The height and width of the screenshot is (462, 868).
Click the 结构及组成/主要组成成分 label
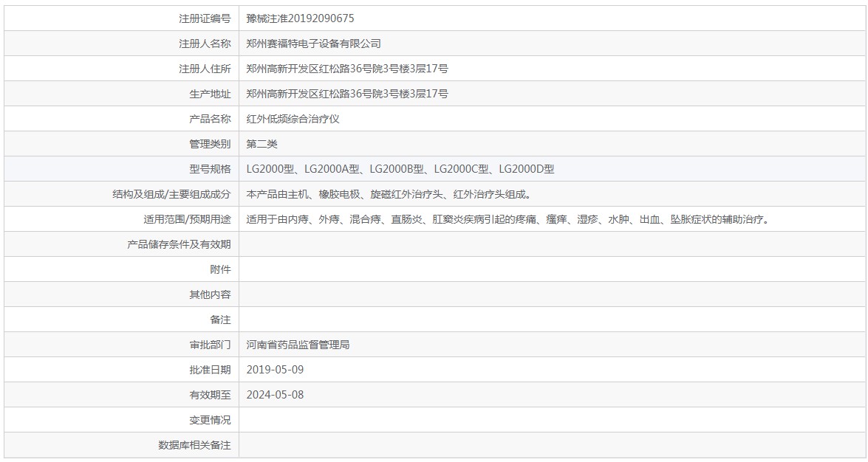171,194
